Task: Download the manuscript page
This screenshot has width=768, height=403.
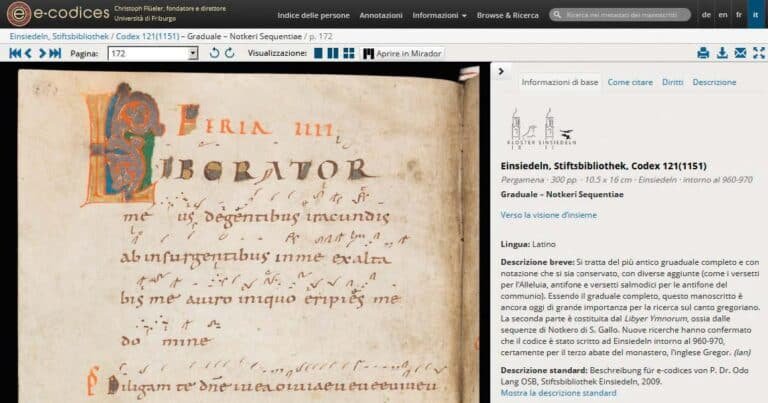Action: click(x=722, y=53)
